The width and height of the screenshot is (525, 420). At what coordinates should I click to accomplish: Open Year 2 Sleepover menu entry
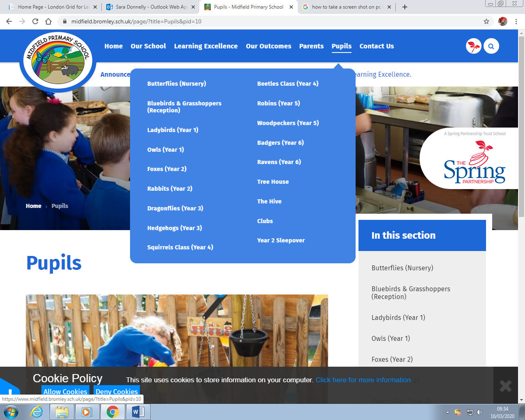[281, 240]
